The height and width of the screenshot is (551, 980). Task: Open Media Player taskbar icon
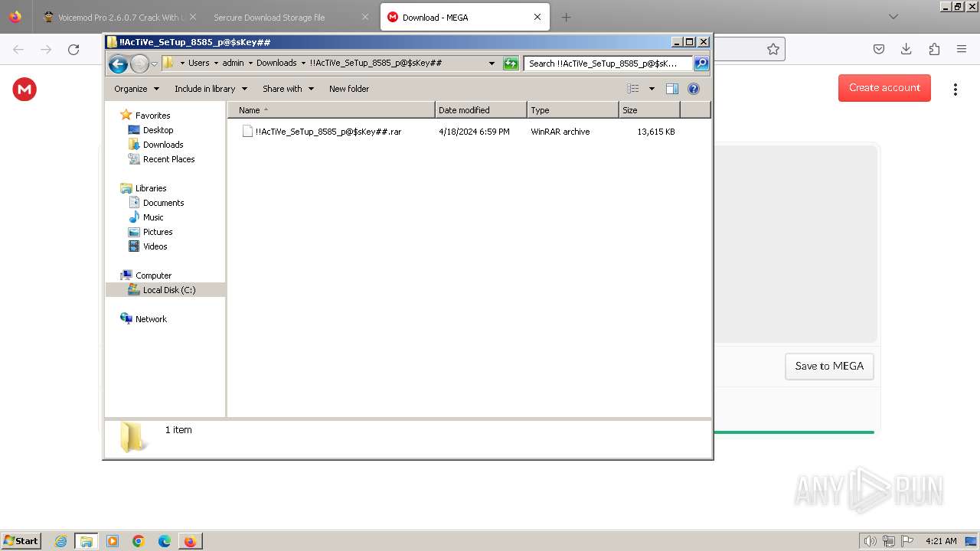pos(113,541)
